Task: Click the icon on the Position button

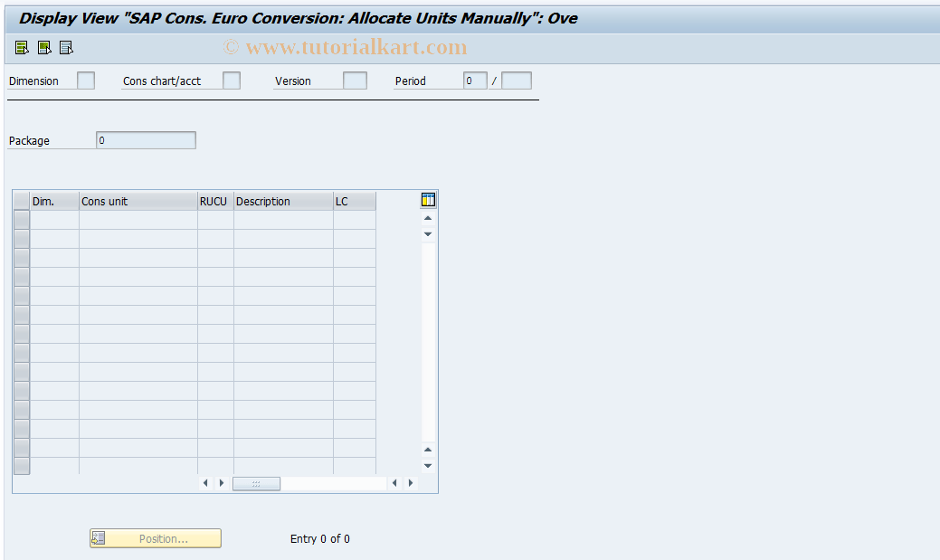Action: coord(99,537)
